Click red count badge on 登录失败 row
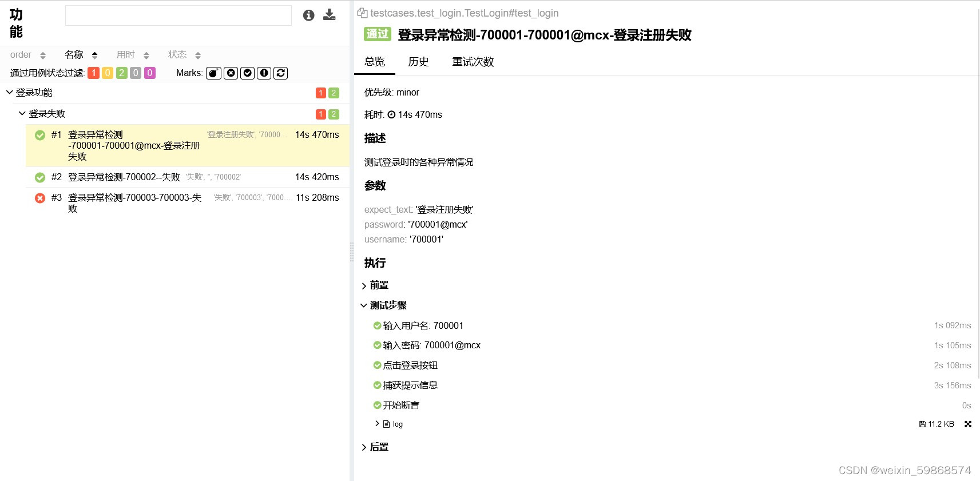 pos(321,114)
